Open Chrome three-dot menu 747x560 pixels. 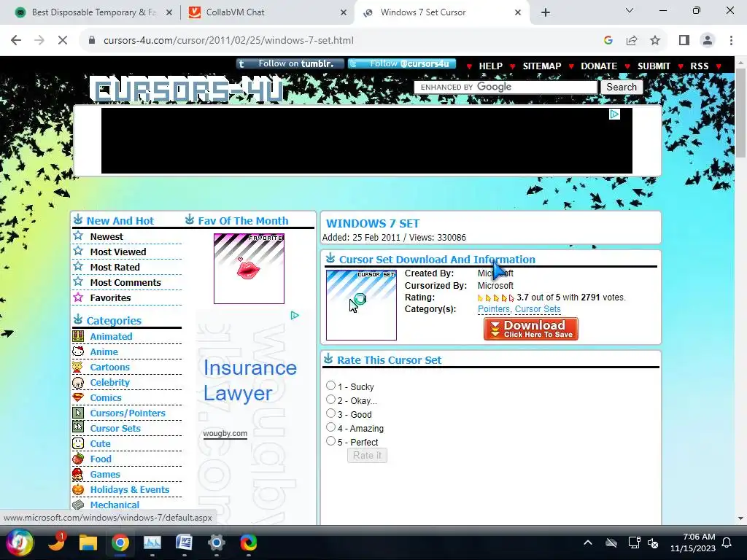point(731,41)
